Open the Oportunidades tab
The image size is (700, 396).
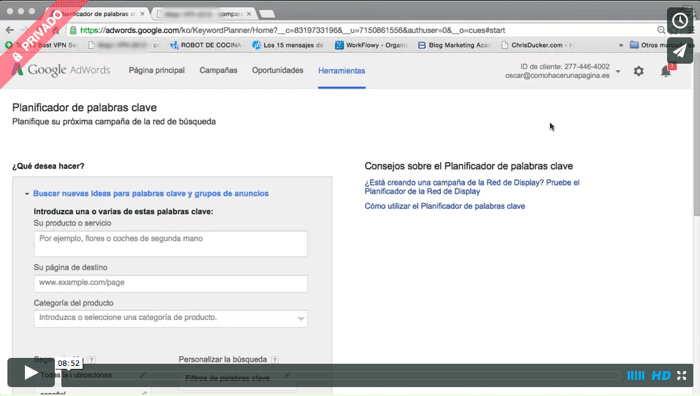click(x=277, y=71)
